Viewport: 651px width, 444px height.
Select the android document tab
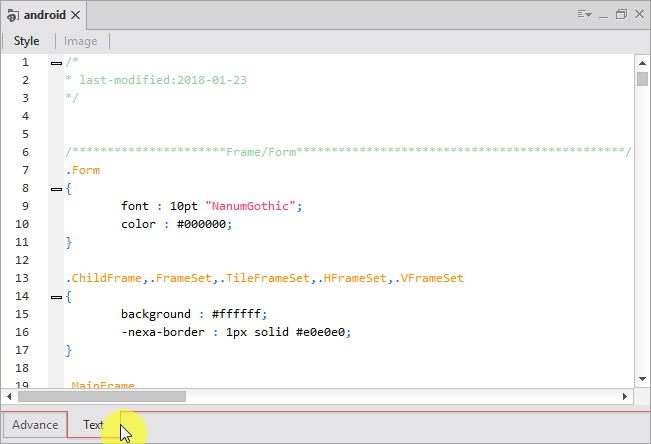coord(45,16)
